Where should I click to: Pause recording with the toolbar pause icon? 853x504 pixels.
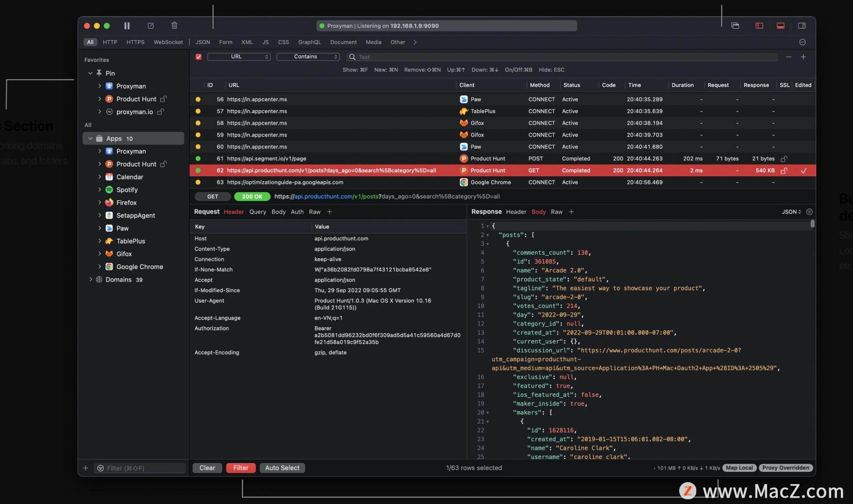tap(127, 26)
